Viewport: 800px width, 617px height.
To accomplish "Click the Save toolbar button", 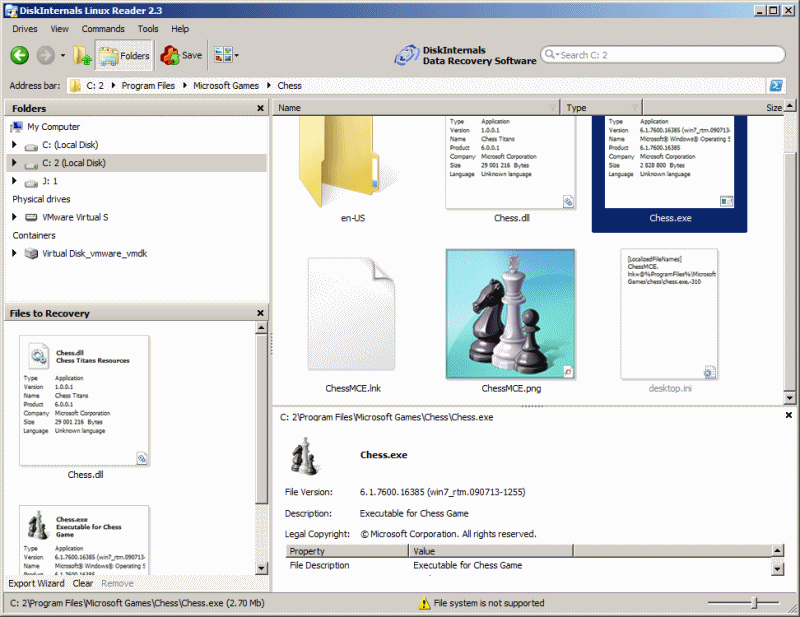I will click(x=181, y=55).
